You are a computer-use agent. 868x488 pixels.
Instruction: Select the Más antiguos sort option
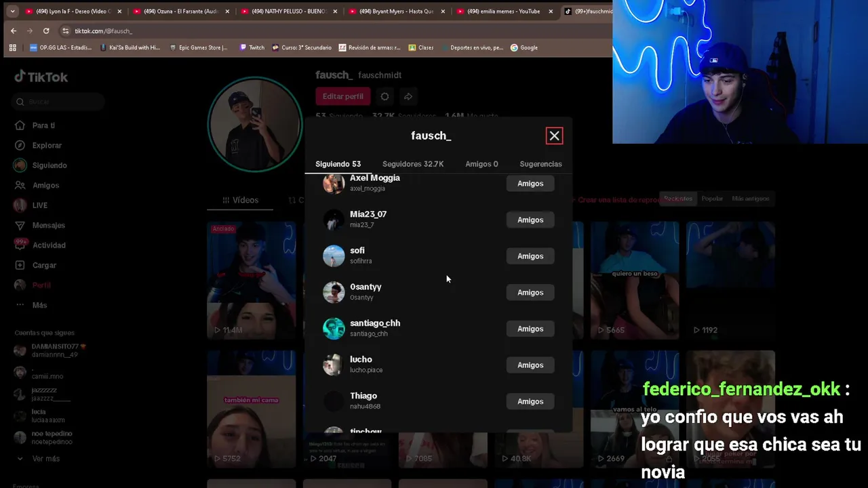click(x=750, y=199)
